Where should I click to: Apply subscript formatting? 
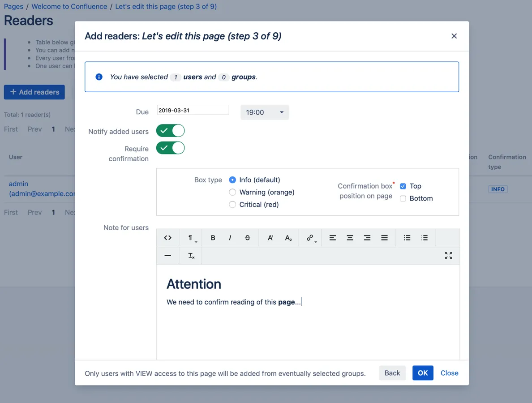(x=288, y=238)
